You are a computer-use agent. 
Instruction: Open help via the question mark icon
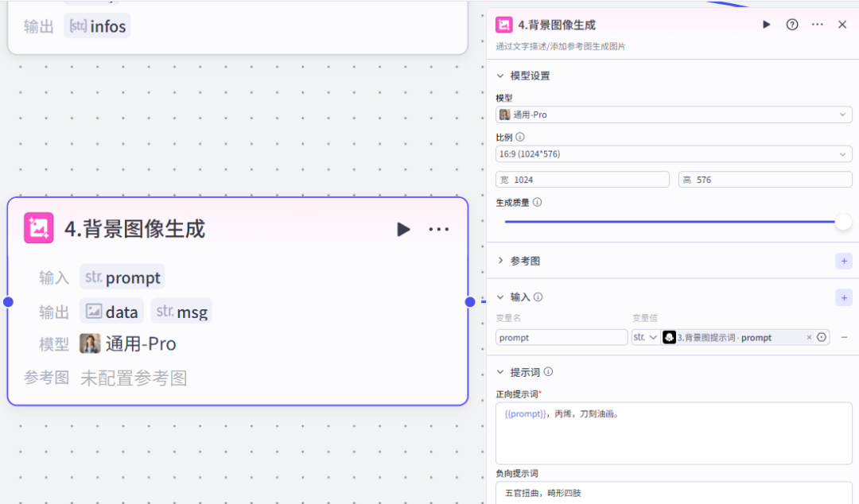[791, 25]
